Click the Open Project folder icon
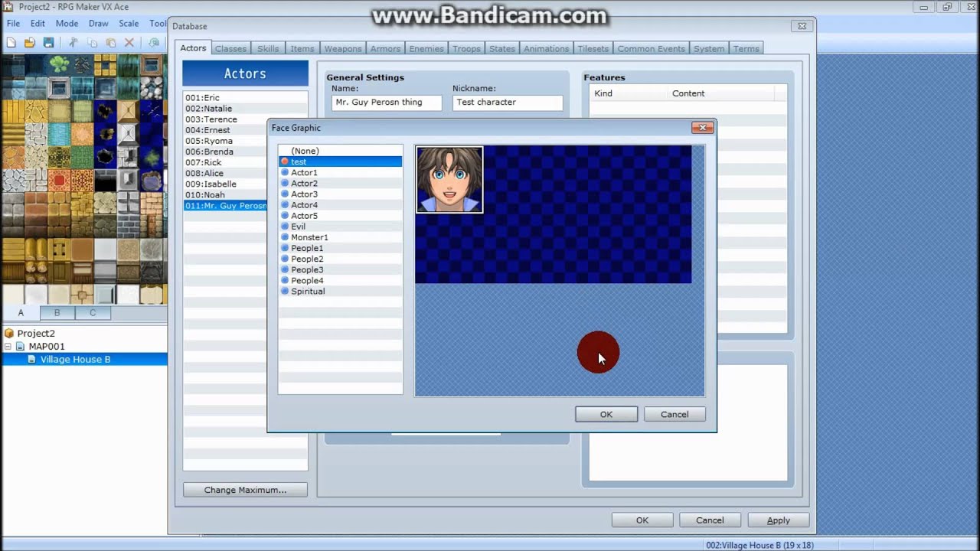Screen dimensions: 980x551 point(30,43)
